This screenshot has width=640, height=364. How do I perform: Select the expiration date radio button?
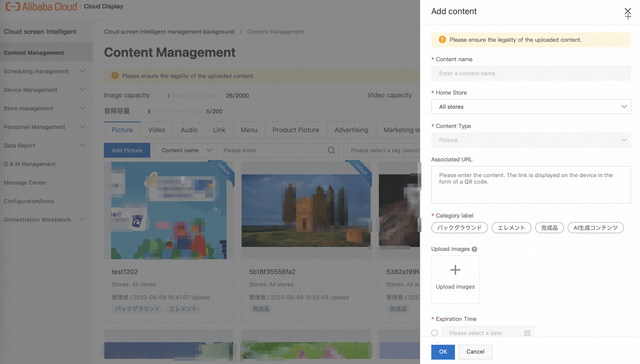435,333
